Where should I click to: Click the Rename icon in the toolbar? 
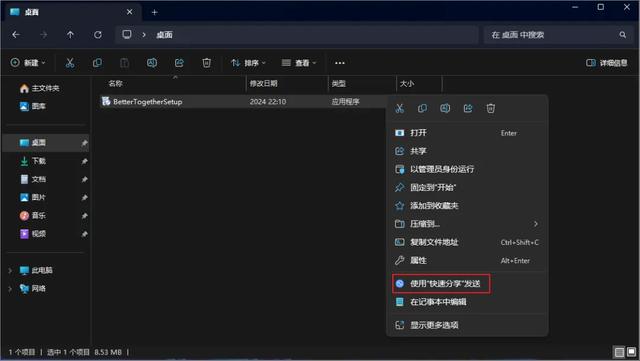click(152, 63)
